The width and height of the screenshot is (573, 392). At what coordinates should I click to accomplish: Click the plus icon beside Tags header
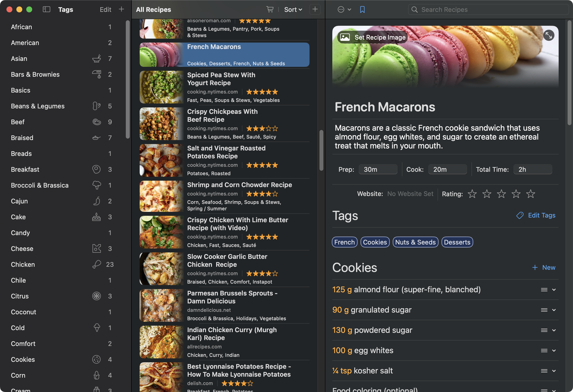[121, 9]
